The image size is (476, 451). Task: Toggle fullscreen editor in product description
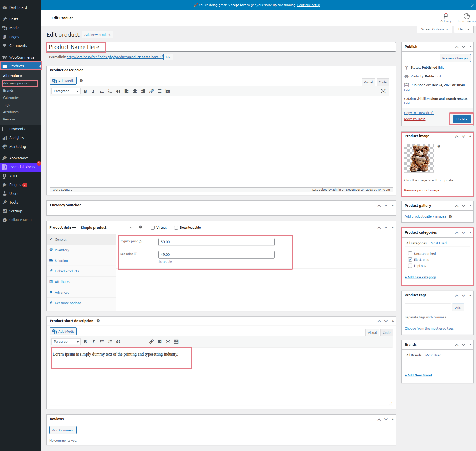383,91
